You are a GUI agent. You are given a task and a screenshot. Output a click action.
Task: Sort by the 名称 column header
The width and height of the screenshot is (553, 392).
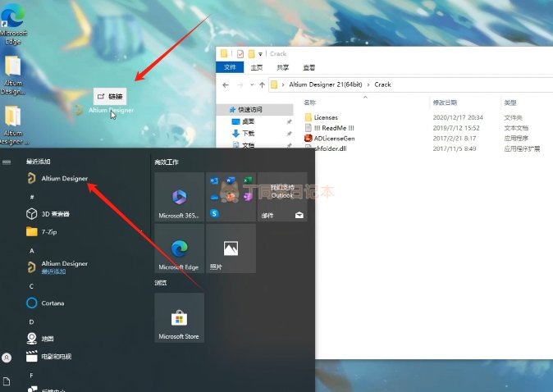309,103
